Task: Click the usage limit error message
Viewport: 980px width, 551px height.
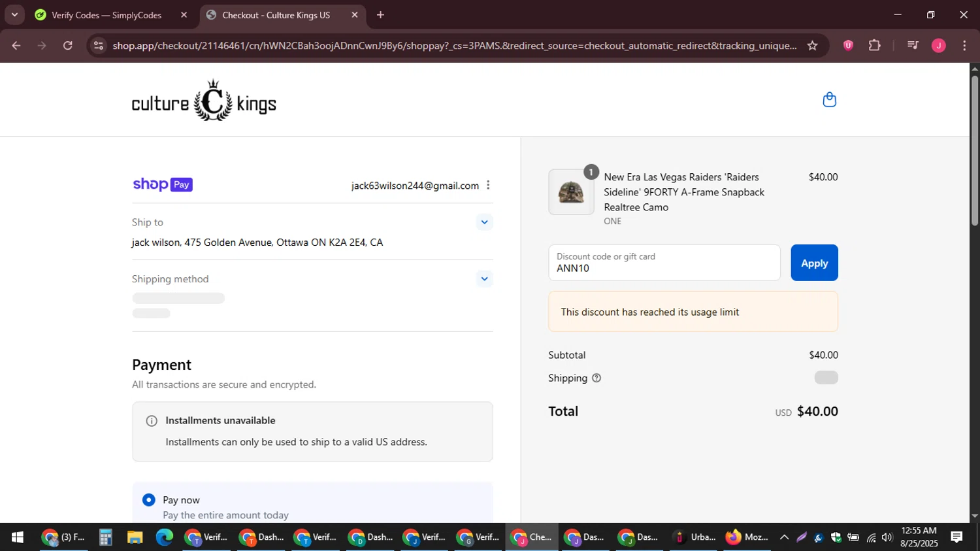Action: tap(693, 312)
